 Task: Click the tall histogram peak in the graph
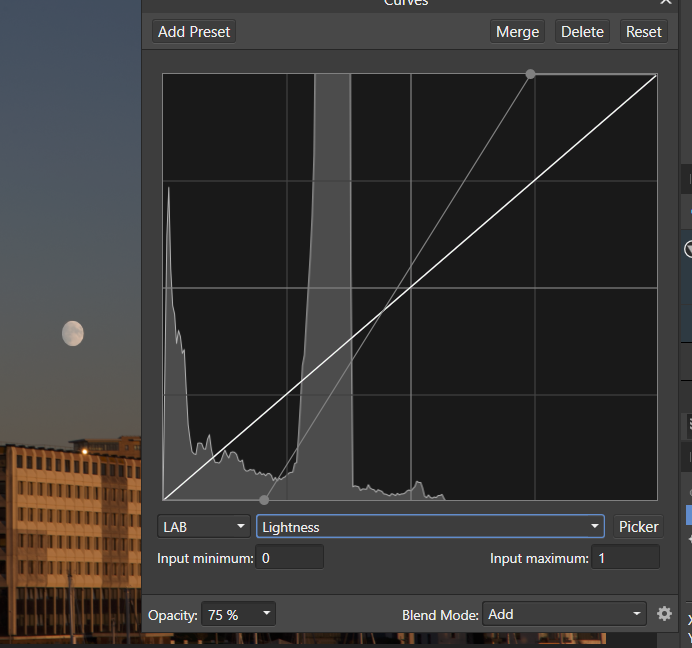[332, 200]
